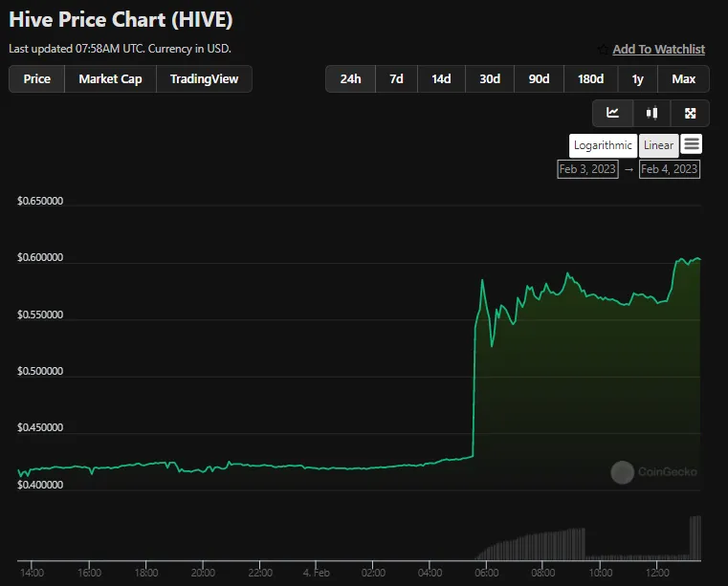
Task: Click the $0.500000 axis label
Action: (x=40, y=371)
